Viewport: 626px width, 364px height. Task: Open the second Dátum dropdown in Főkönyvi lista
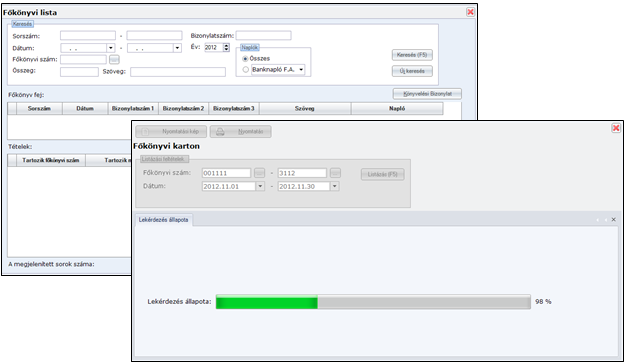pyautogui.click(x=177, y=48)
